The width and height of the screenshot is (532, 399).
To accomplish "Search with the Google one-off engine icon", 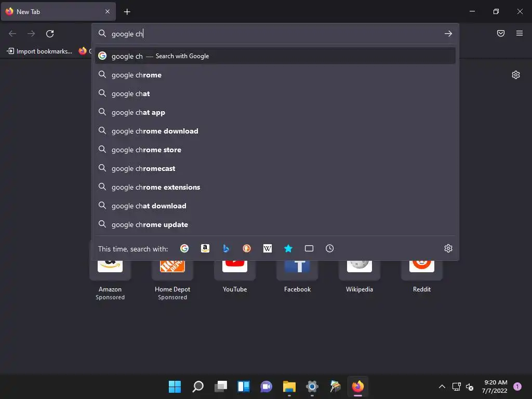I will click(x=184, y=248).
